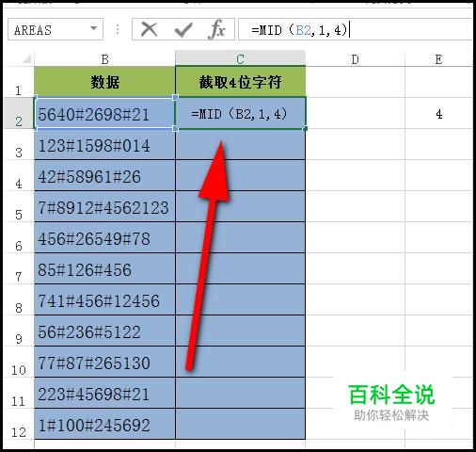Click formula bar expand dots handle

pyautogui.click(x=118, y=29)
